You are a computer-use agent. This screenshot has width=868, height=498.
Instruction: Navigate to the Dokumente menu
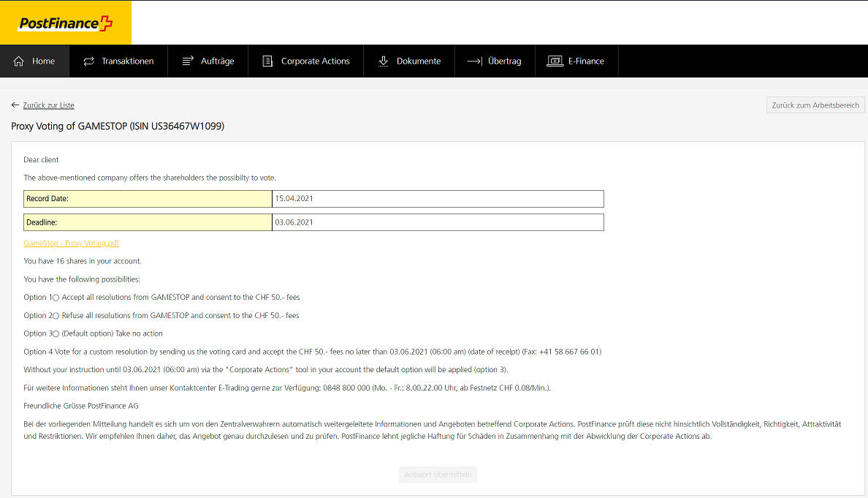(x=409, y=61)
